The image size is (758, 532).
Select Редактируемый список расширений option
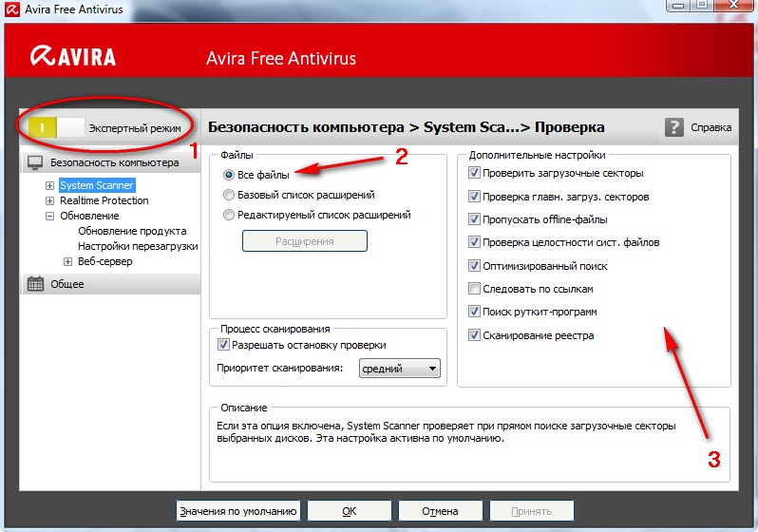pyautogui.click(x=229, y=215)
